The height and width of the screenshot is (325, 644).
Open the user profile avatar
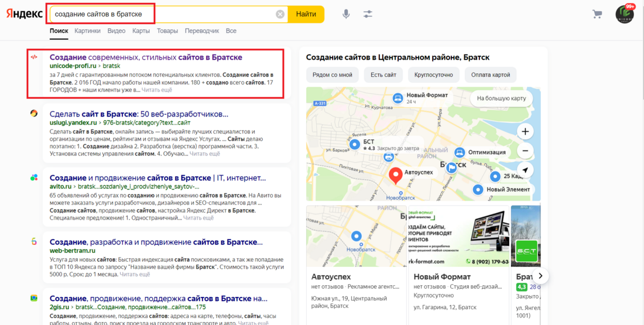pos(625,15)
